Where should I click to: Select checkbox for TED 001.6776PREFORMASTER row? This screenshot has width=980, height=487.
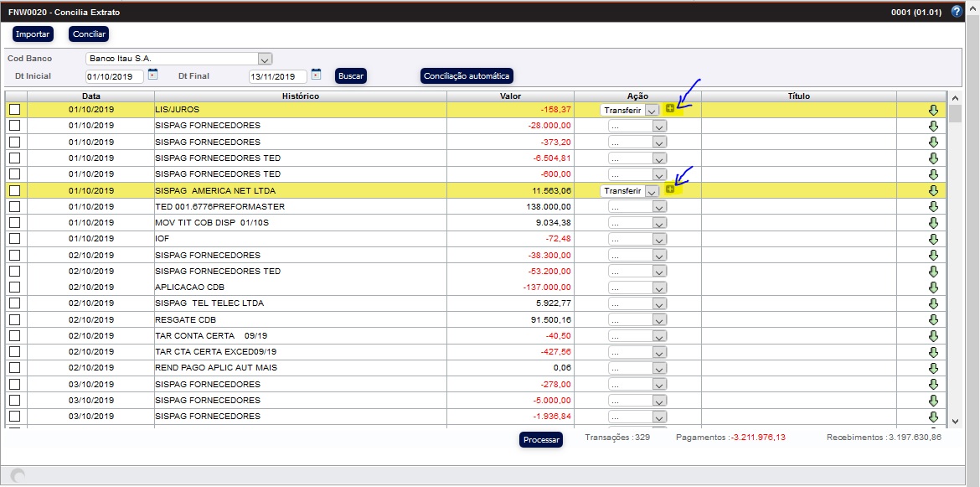tap(14, 207)
